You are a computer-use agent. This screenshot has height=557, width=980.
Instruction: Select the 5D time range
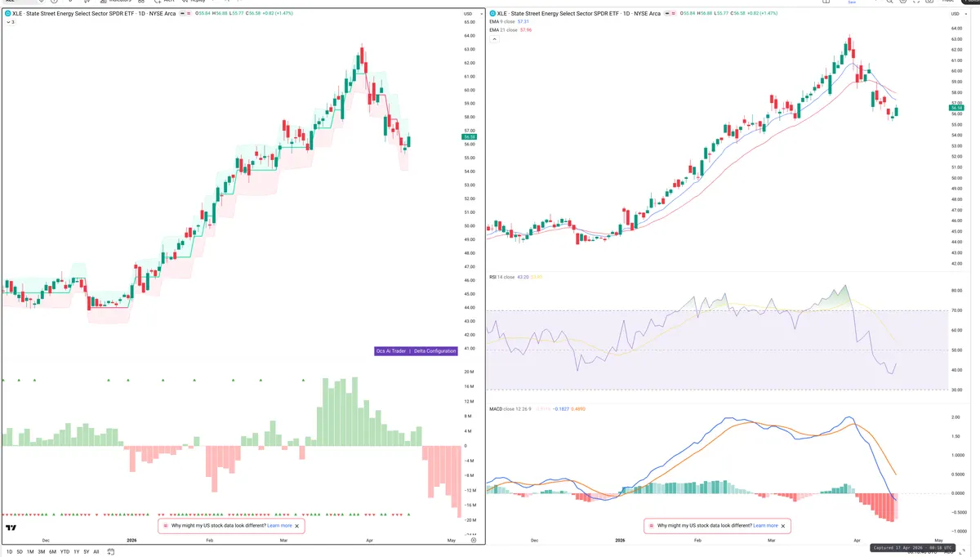point(20,552)
